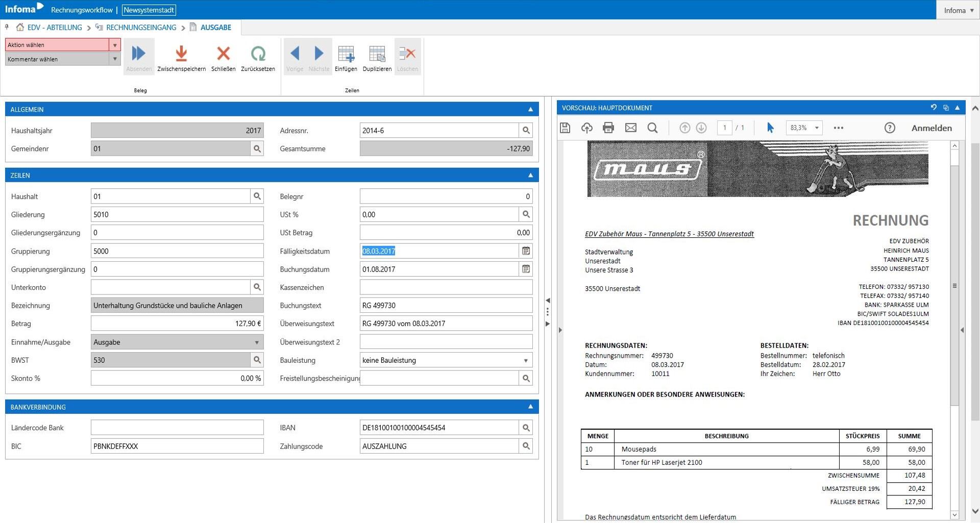The height and width of the screenshot is (523, 980).
Task: Expand the Einnahme/Ausgabe dropdown
Action: [x=257, y=342]
